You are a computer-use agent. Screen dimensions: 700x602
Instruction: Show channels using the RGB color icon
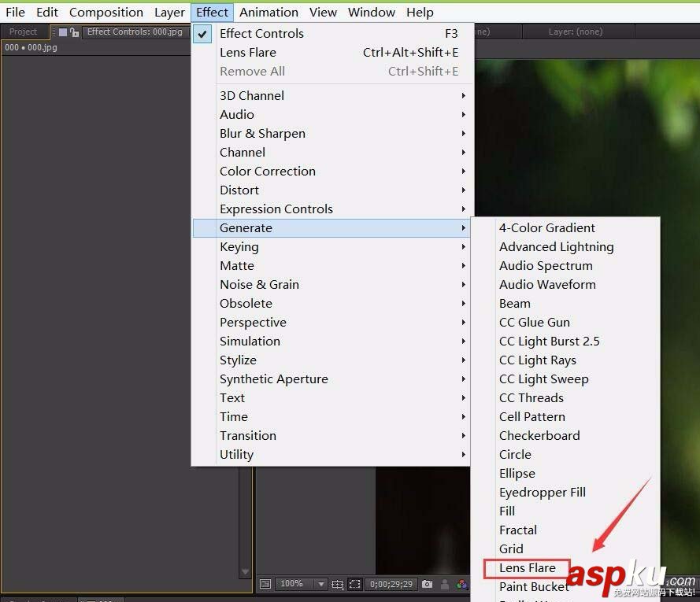click(x=461, y=585)
